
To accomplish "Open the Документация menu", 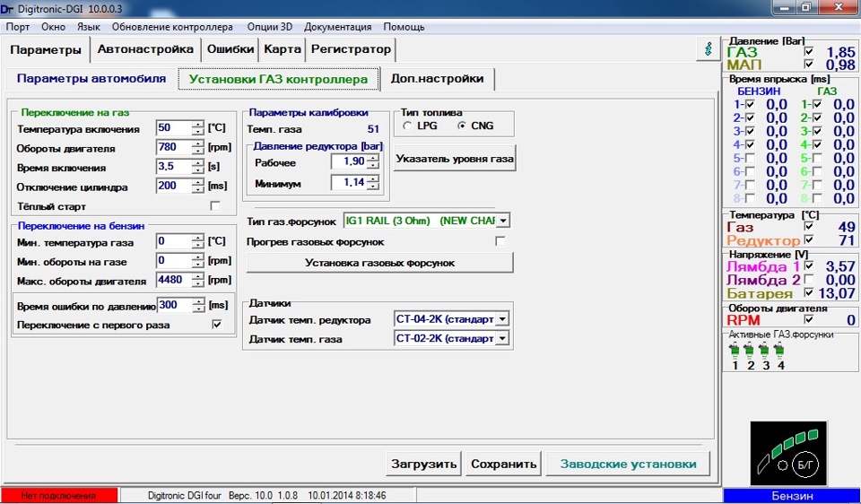I will pyautogui.click(x=338, y=27).
